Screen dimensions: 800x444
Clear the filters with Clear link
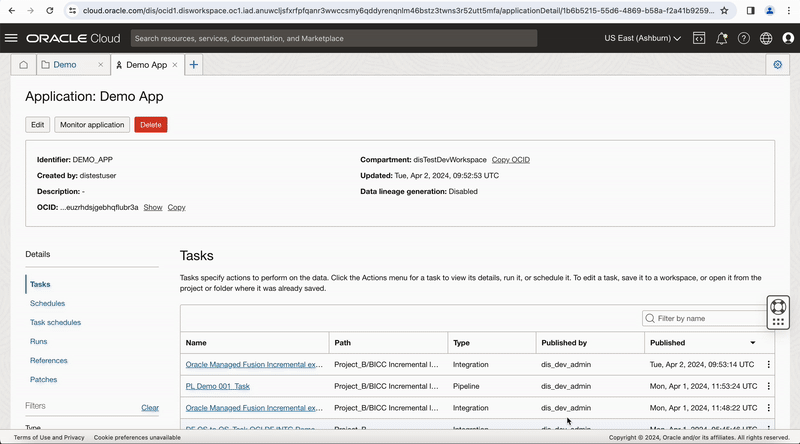(x=150, y=407)
